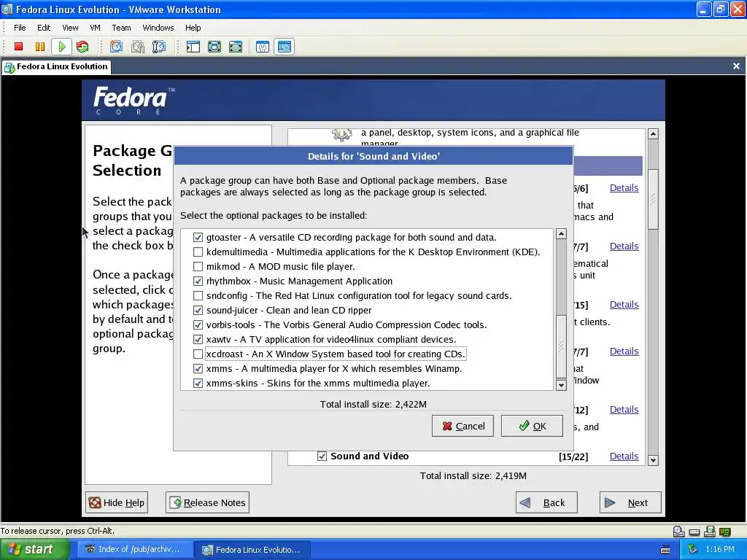Open the Details link beside the [12] count
The height and width of the screenshot is (560, 747).
click(624, 410)
